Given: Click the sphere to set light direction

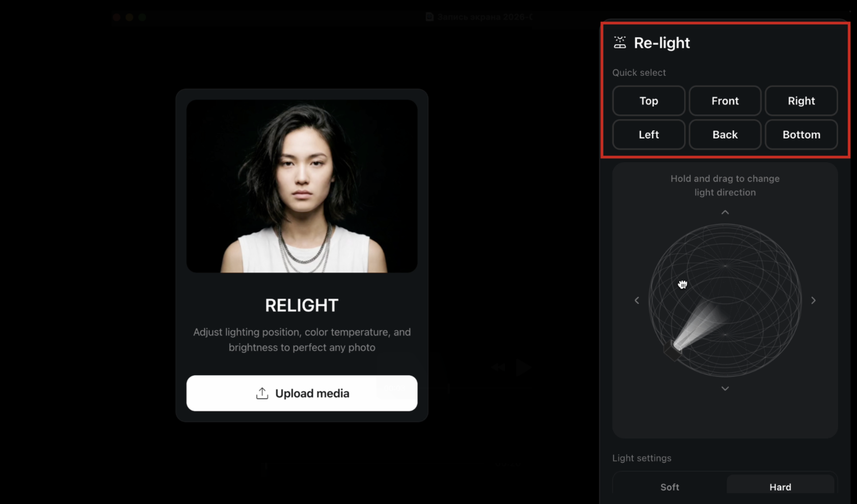Looking at the screenshot, I should coord(725,300).
